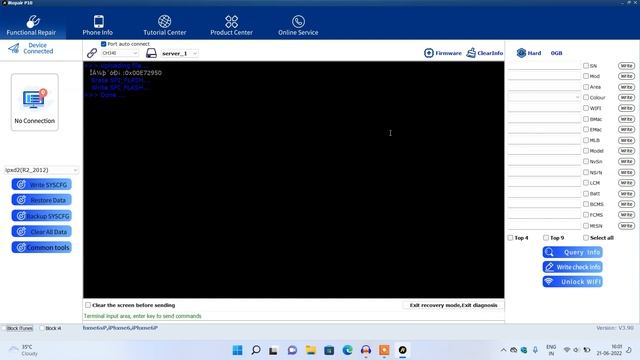Open the Functional Repair tab
This screenshot has width=640, height=360.
click(31, 25)
